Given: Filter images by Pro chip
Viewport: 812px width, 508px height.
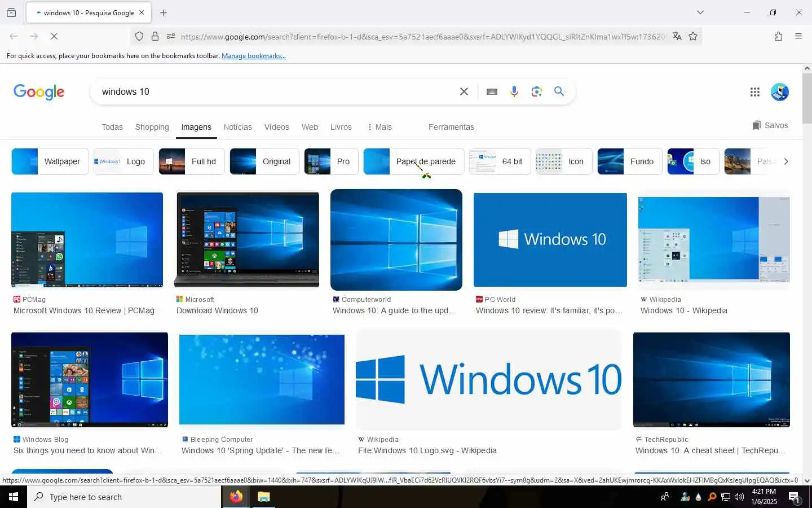Looking at the screenshot, I should point(331,161).
